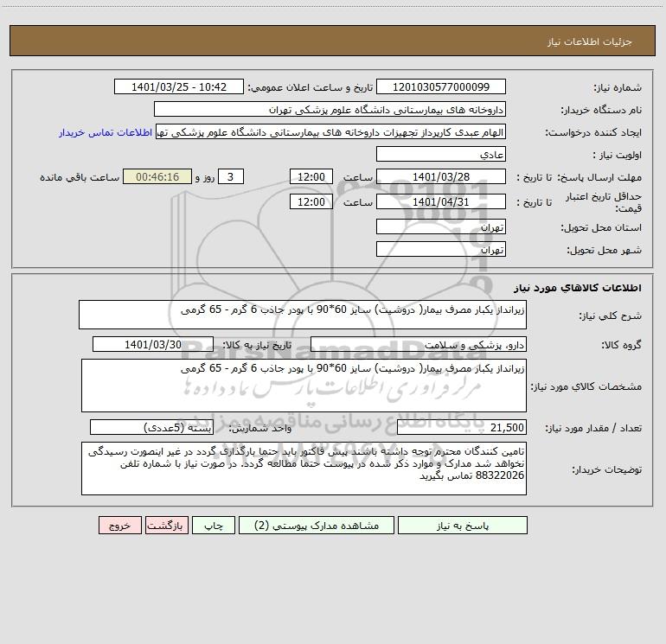The width and height of the screenshot is (666, 644).
Task: Click the delivery city field تهران
Action: point(441,249)
